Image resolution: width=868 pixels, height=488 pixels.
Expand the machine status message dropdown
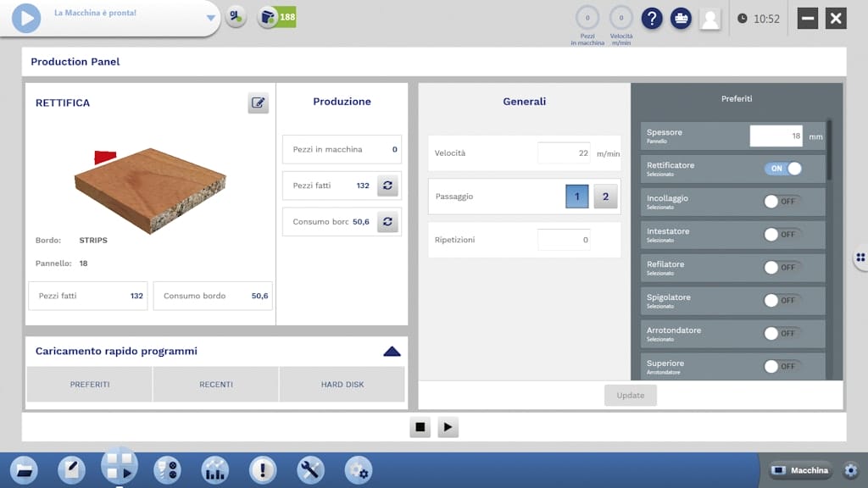click(x=211, y=18)
